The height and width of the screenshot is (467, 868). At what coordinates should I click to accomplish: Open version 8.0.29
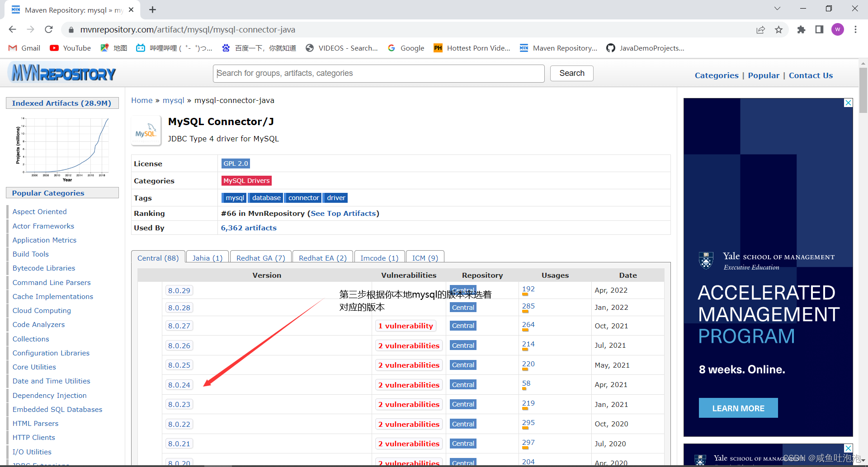(179, 290)
